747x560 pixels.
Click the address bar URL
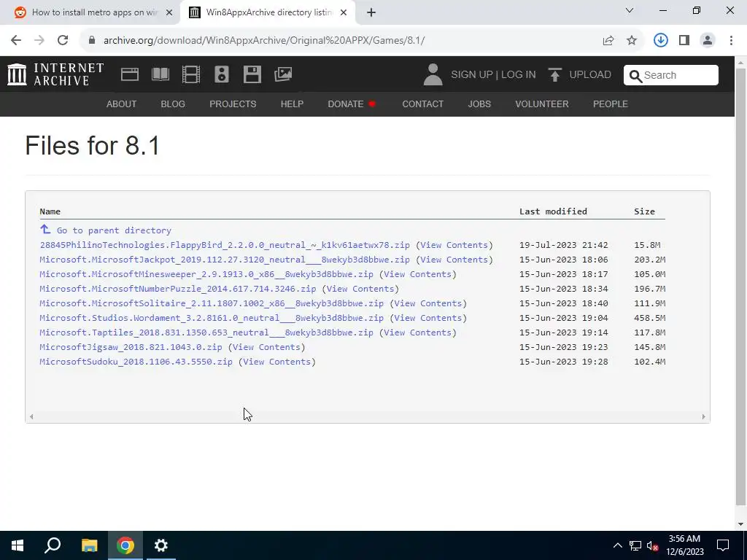tap(264, 41)
